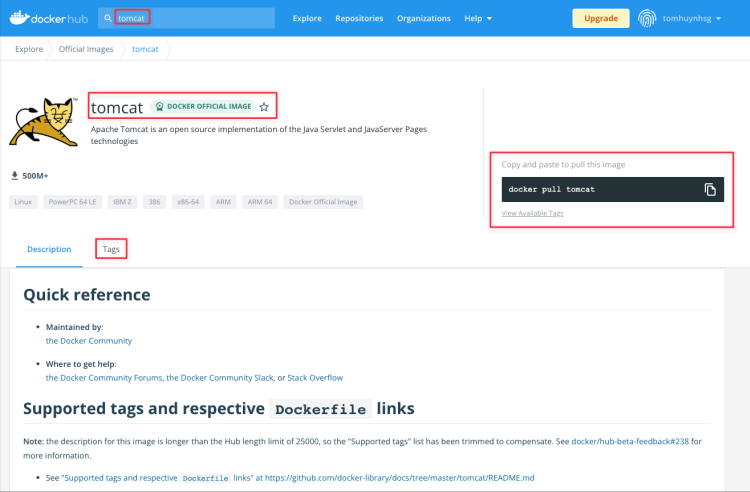
Task: Click the ARM architecture chip
Action: 223,202
